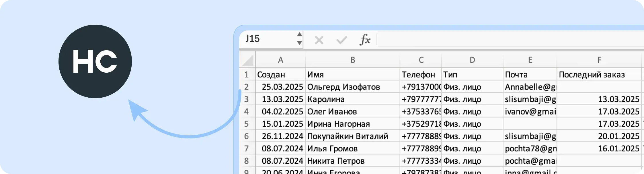Select column A header
The image size is (644, 174).
coord(280,60)
